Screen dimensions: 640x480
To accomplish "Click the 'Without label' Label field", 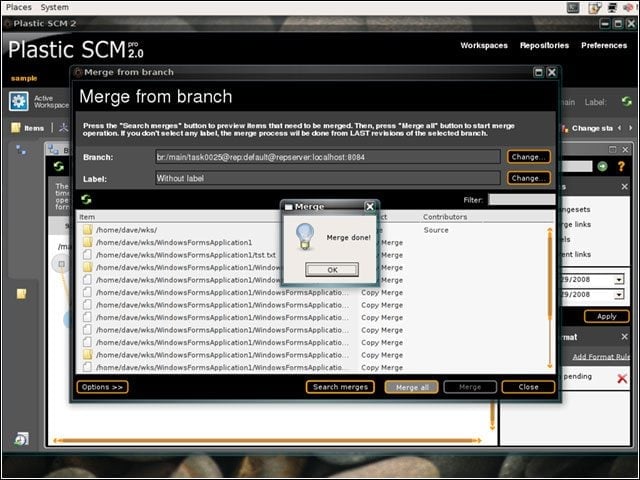I will [327, 178].
